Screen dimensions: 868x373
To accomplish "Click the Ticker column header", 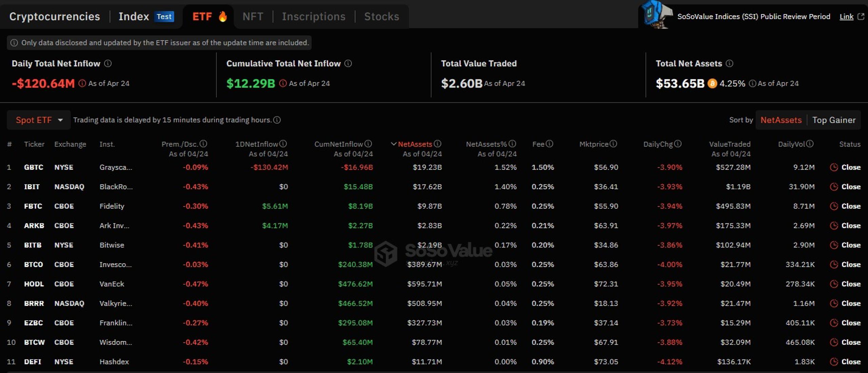I will tap(34, 144).
